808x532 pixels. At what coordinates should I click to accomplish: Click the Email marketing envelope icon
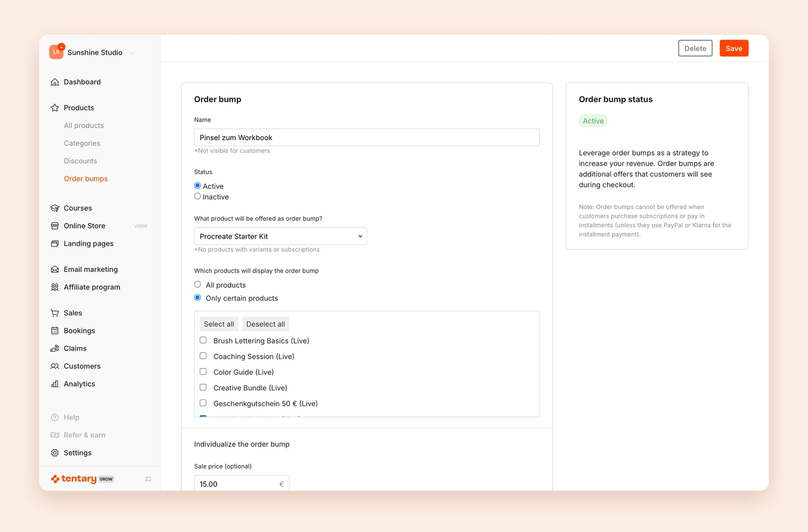55,269
